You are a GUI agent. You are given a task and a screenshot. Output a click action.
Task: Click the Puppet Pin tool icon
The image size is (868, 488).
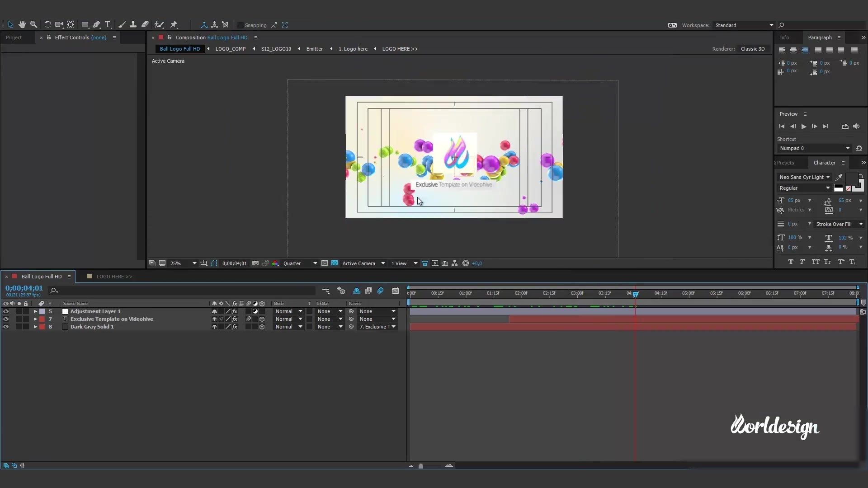(175, 25)
